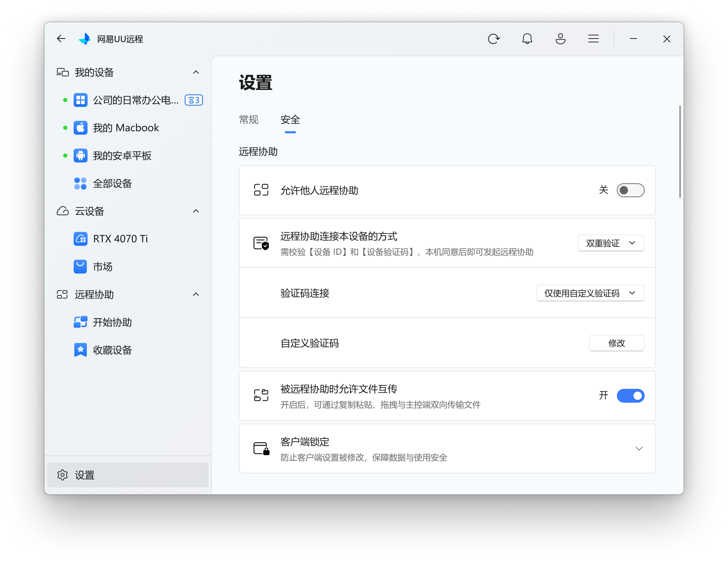Open the notification bell
The height and width of the screenshot is (561, 728).
tap(527, 39)
